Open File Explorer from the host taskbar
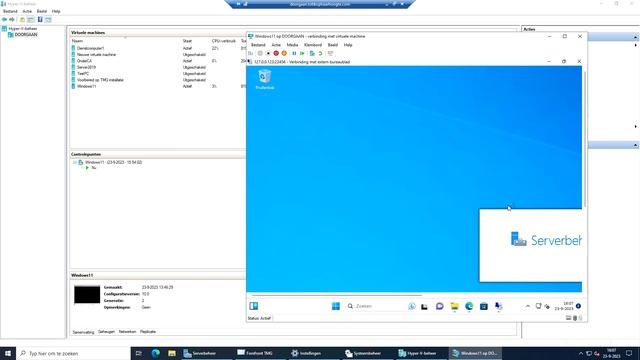Viewport: 640px width, 360px height. [171, 353]
